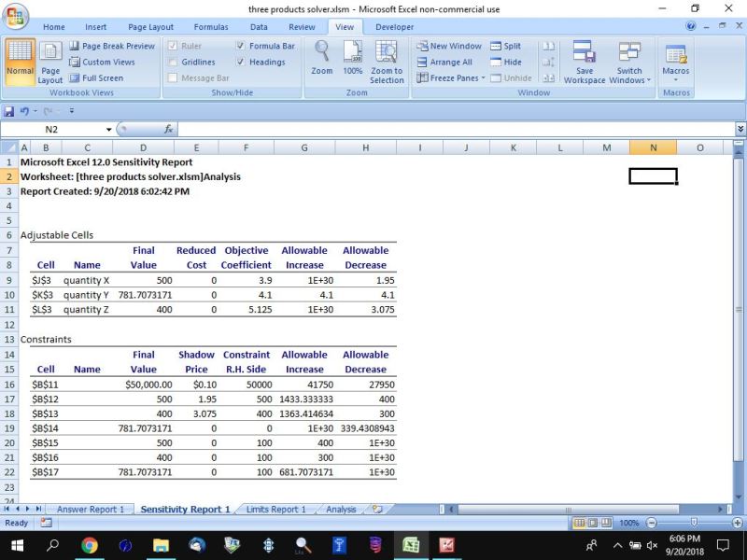The height and width of the screenshot is (560, 747).
Task: Adjust the zoom slider handle
Action: pos(694,523)
